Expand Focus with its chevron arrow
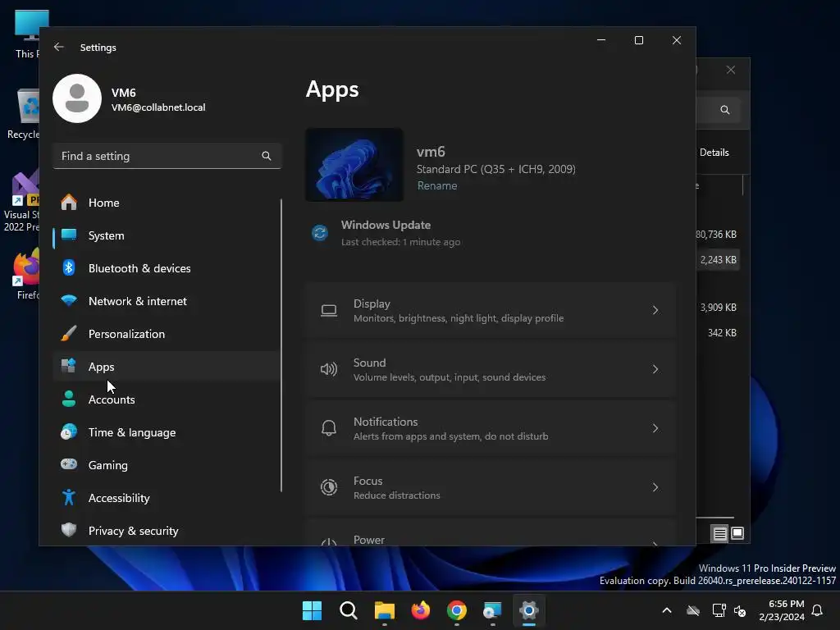Viewport: 840px width, 630px height. (x=655, y=487)
